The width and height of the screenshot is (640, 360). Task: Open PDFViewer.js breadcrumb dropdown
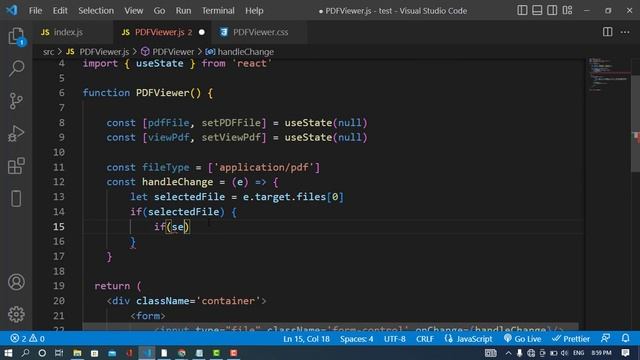98,52
